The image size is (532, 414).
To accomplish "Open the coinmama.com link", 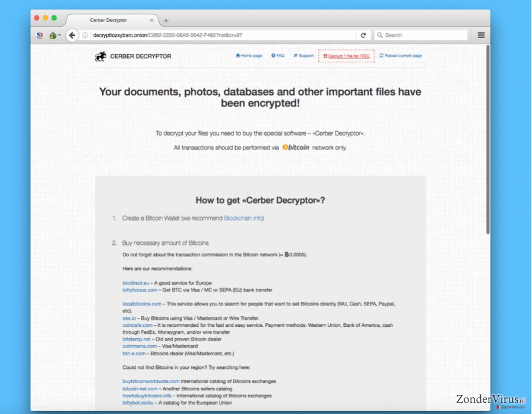I will pyautogui.click(x=140, y=346).
